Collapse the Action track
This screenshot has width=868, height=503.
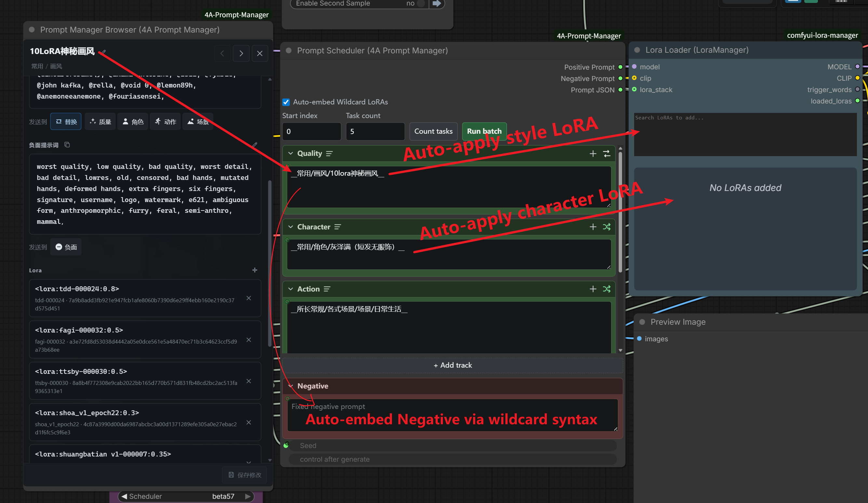tap(290, 289)
